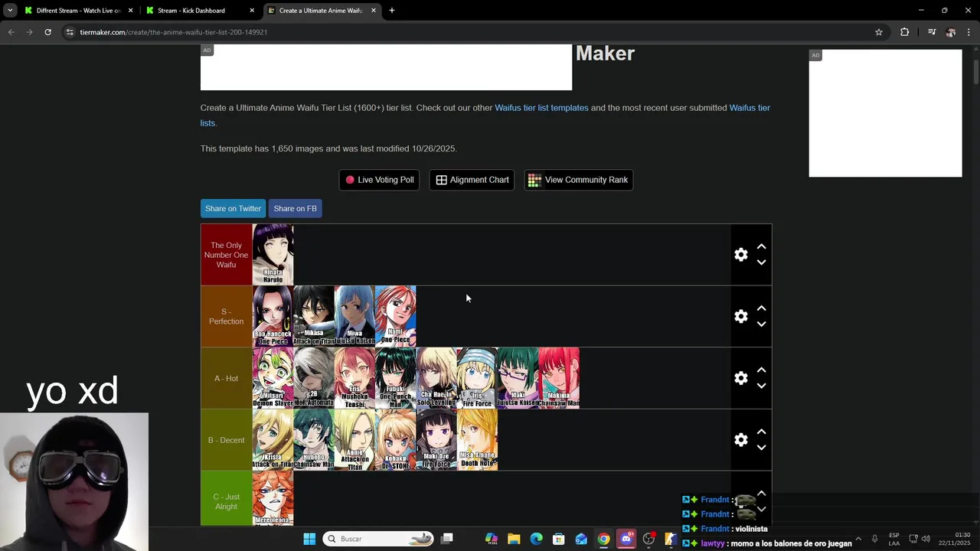Select Miwa Jujutsu Kaisen image
The width and height of the screenshot is (980, 551).
point(354,316)
